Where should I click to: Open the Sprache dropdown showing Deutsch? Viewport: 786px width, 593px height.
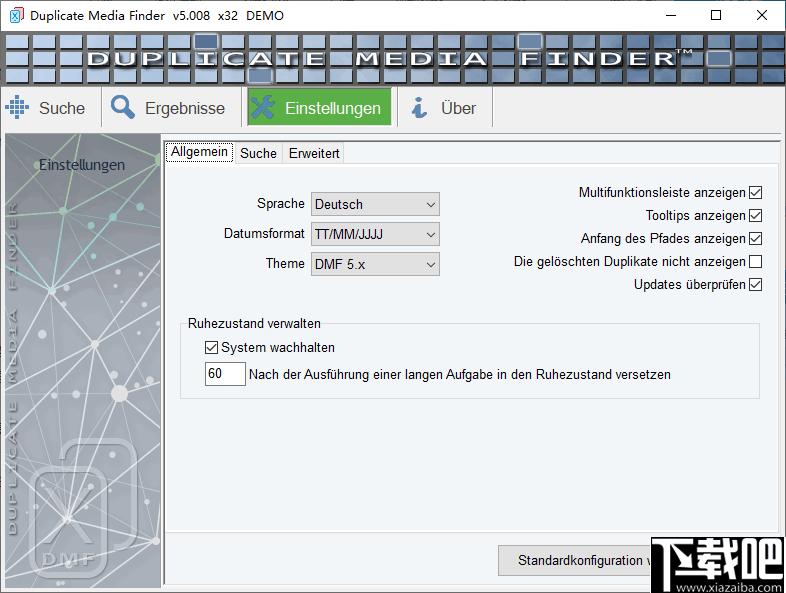(x=375, y=205)
